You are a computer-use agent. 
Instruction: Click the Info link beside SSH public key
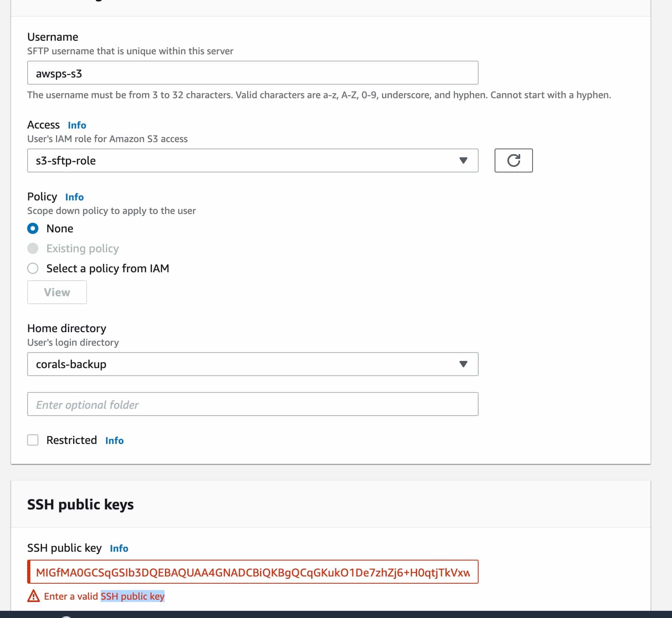coord(119,548)
